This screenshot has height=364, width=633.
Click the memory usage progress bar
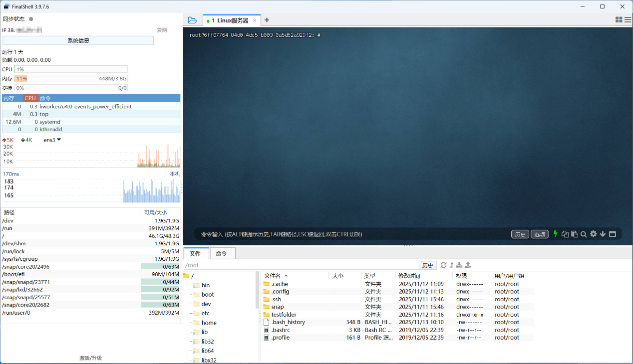coord(71,78)
